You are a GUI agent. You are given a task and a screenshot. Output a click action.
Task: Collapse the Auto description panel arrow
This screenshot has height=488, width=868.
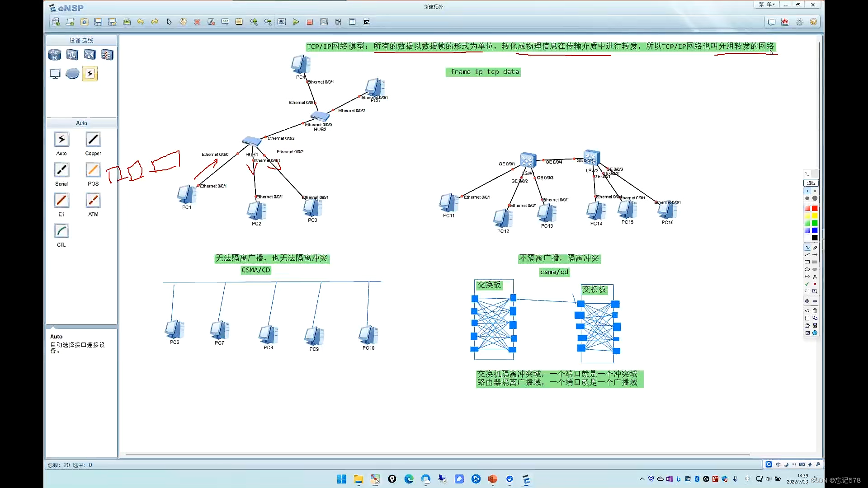(53, 327)
